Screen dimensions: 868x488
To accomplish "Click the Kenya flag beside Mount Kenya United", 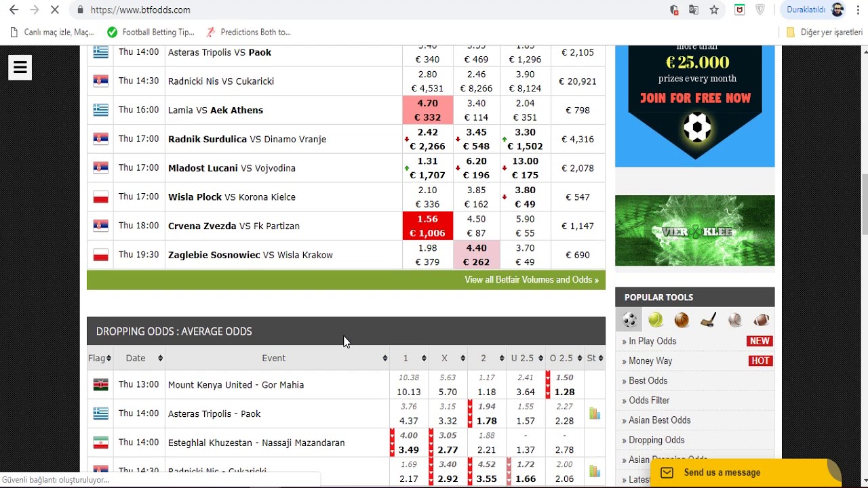I will [x=100, y=385].
